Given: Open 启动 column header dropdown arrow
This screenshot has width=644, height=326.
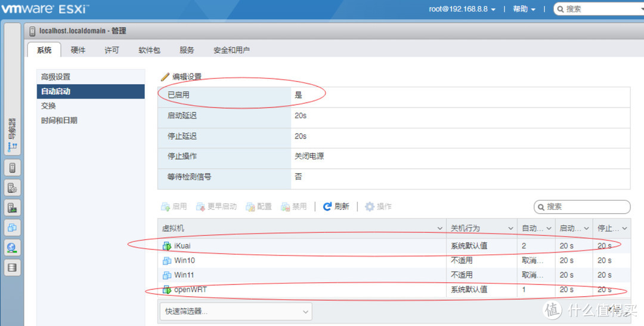Looking at the screenshot, I should click(x=587, y=229).
